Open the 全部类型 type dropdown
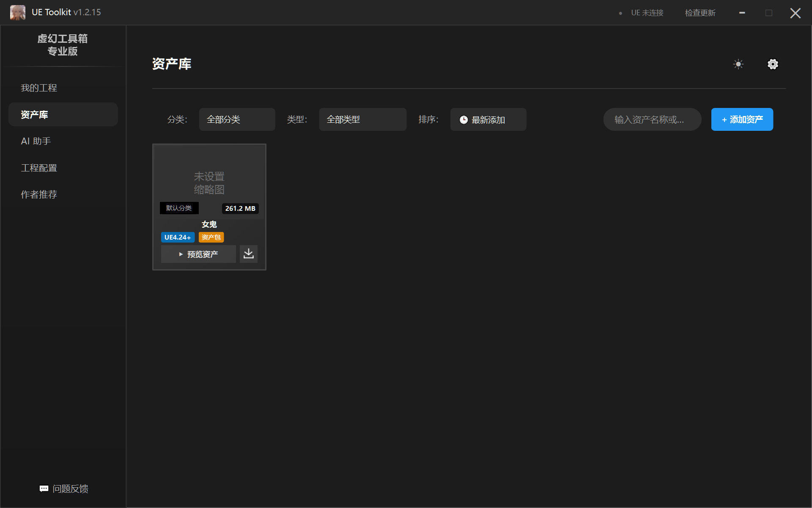 pos(363,119)
